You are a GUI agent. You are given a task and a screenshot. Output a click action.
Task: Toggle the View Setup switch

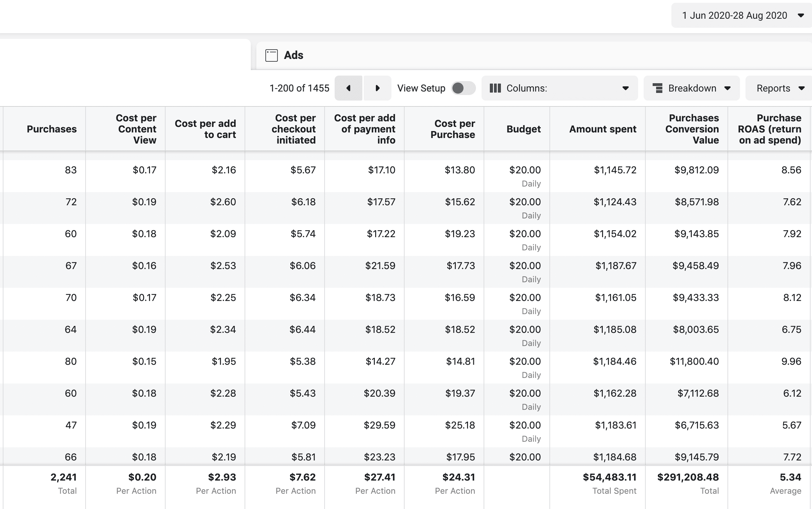[463, 88]
